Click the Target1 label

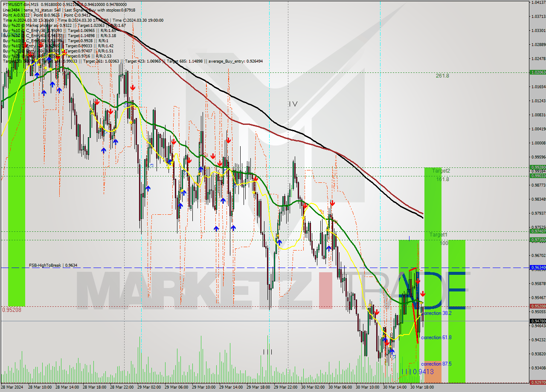(x=438, y=235)
